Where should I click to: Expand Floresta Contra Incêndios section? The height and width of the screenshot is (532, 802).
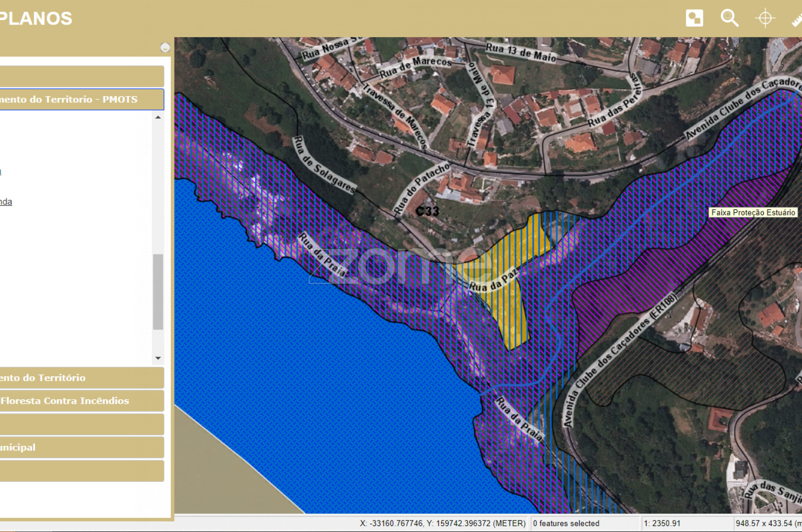point(82,401)
